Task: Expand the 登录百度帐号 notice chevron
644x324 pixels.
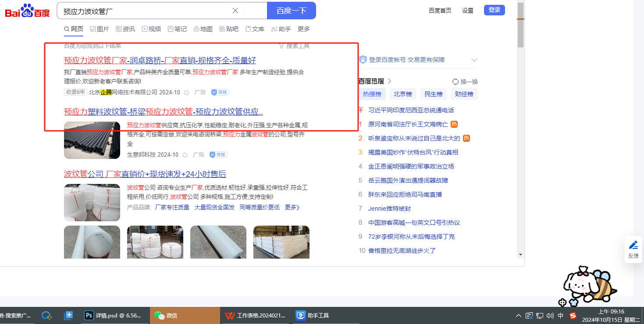Action: [x=474, y=60]
